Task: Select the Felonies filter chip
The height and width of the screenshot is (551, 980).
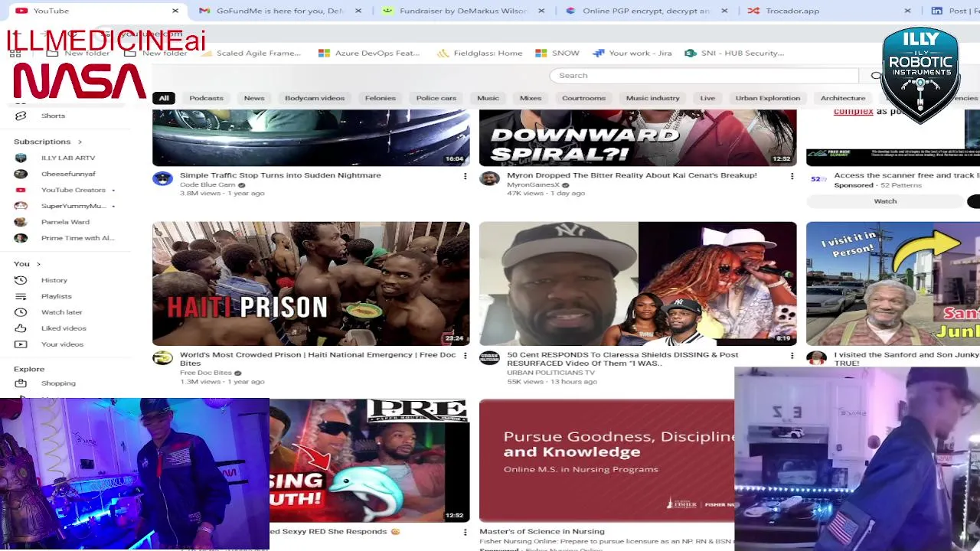Action: (x=381, y=98)
